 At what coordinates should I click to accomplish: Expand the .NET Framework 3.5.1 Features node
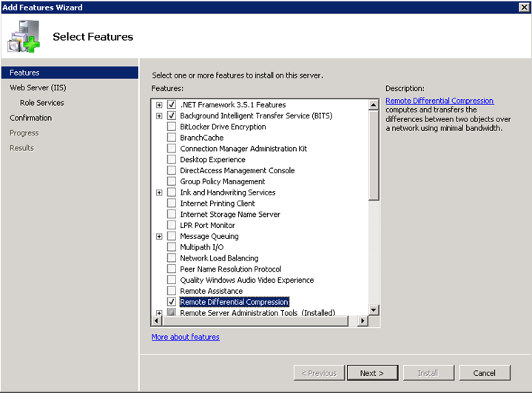point(159,105)
